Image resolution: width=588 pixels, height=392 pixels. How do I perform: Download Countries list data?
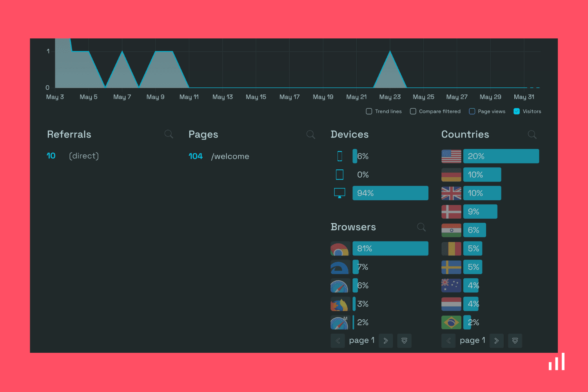[515, 341]
